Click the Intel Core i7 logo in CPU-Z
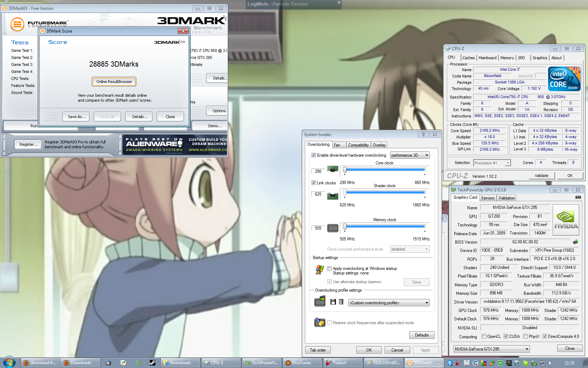This screenshot has width=588, height=368. pyautogui.click(x=564, y=79)
